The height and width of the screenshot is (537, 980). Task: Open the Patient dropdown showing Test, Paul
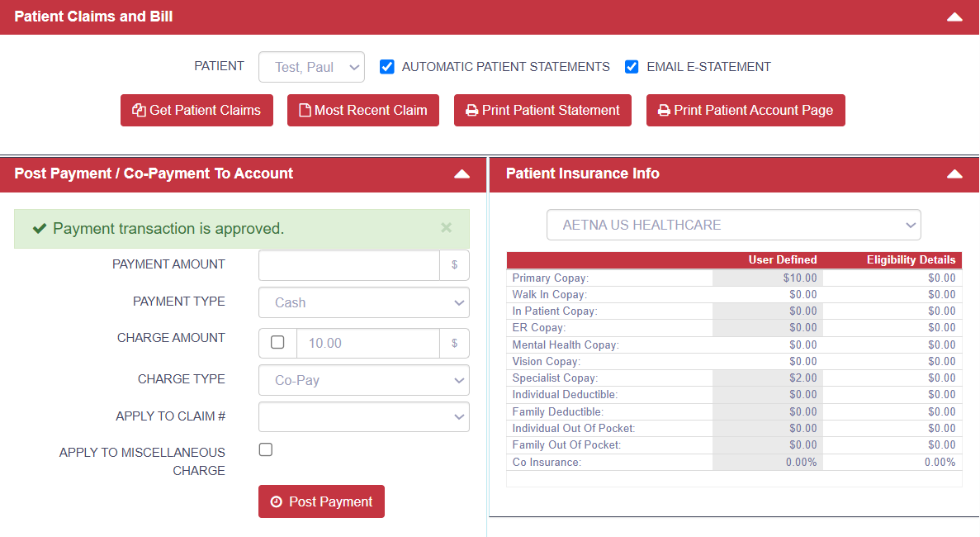tap(311, 67)
